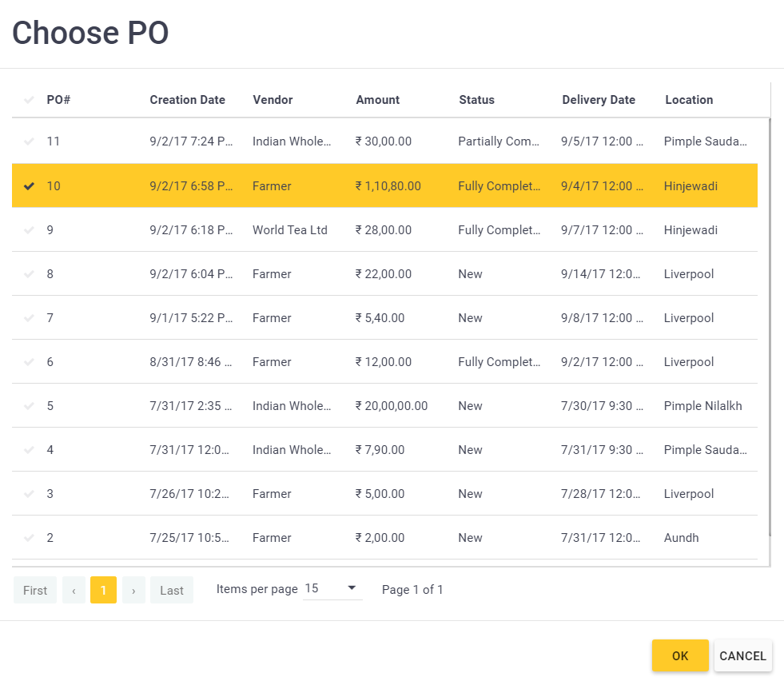Toggle the select-all checkmark in header
The height and width of the screenshot is (681, 784).
(30, 100)
